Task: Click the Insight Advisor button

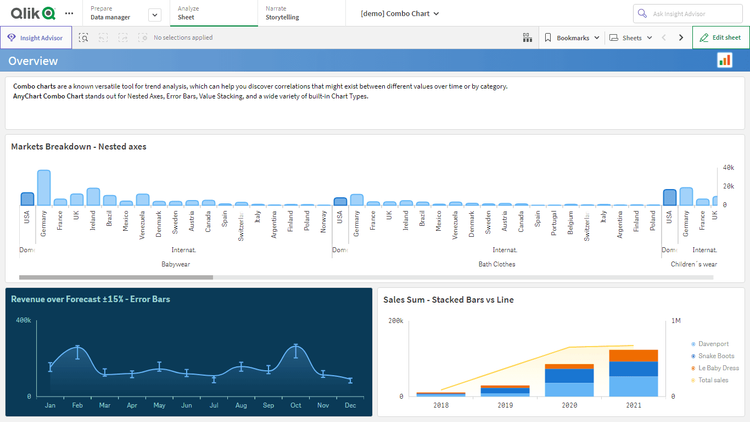Action: (36, 37)
